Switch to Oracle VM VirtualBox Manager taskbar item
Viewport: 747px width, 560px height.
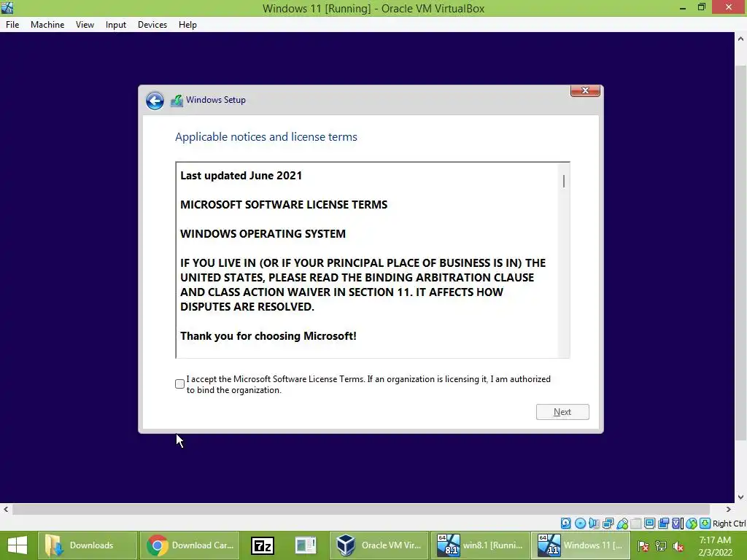379,545
